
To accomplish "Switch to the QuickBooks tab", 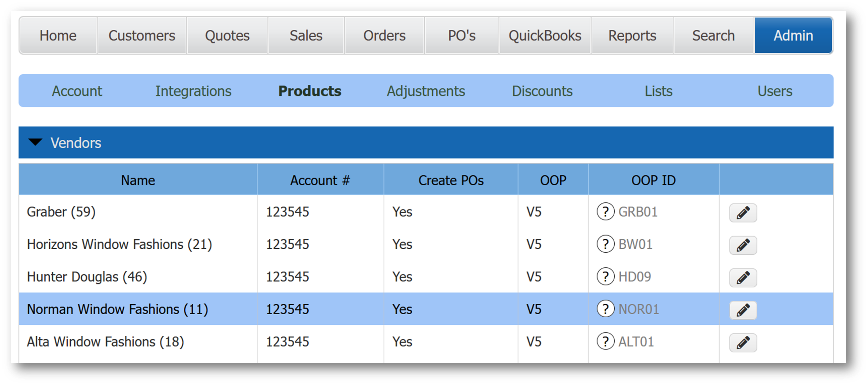I will click(545, 36).
